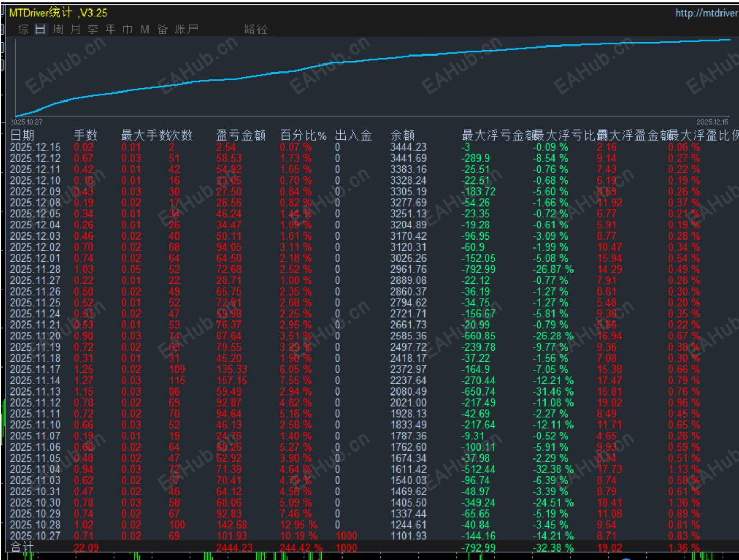Select the 2025.12.01 date row
Screen dimensions: 739x560
35,258
